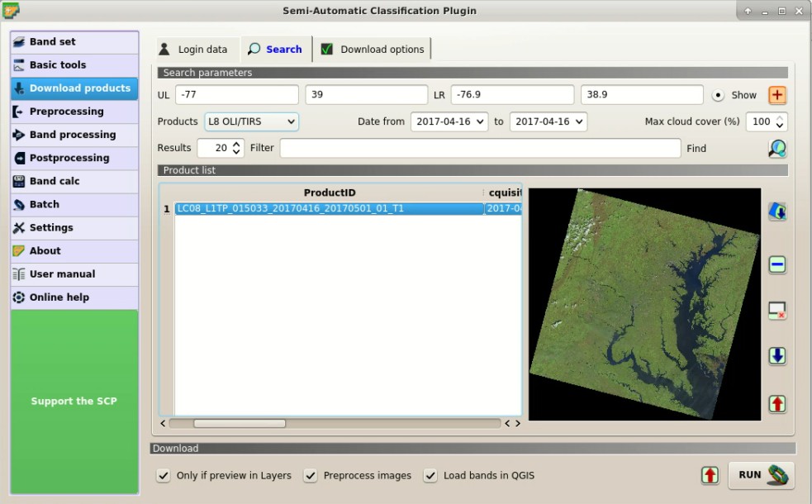Viewport: 812px width, 504px height.
Task: Toggle the Load bands in QGIS checkbox
Action: point(430,476)
